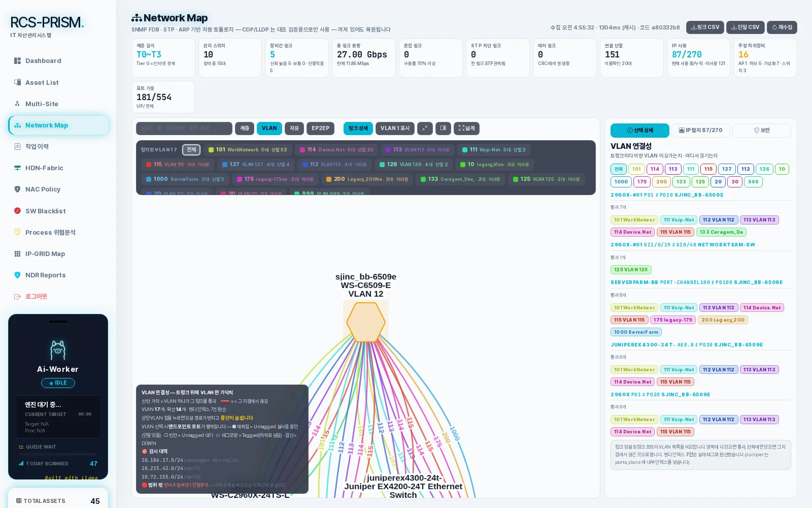Select the EP2EP view mode
The height and width of the screenshot is (508, 812).
321,129
